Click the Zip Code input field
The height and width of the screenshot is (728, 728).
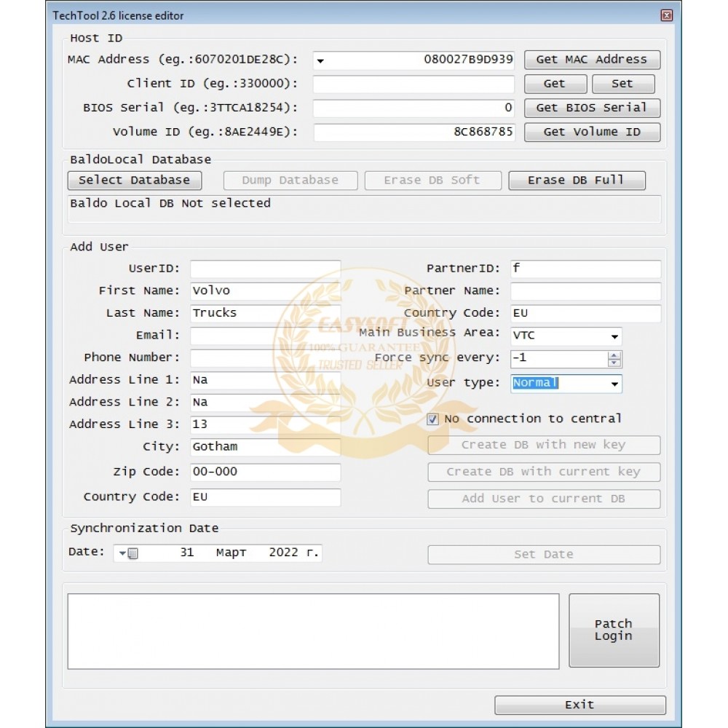tap(265, 472)
